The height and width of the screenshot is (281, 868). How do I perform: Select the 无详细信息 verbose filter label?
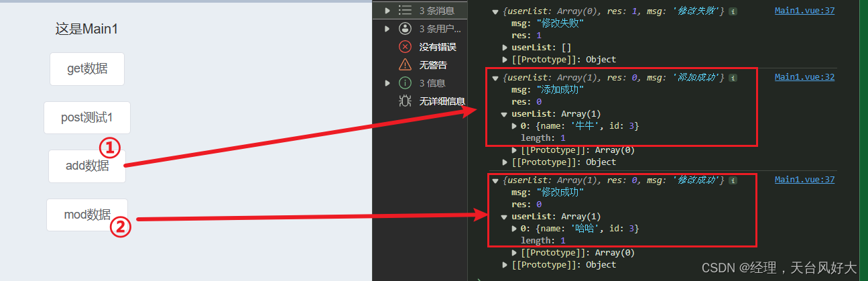click(x=442, y=101)
